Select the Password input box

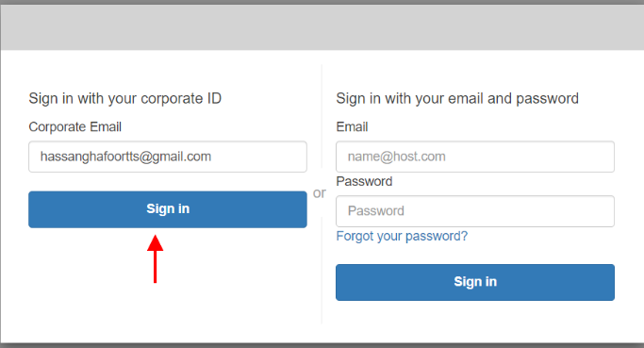point(475,211)
